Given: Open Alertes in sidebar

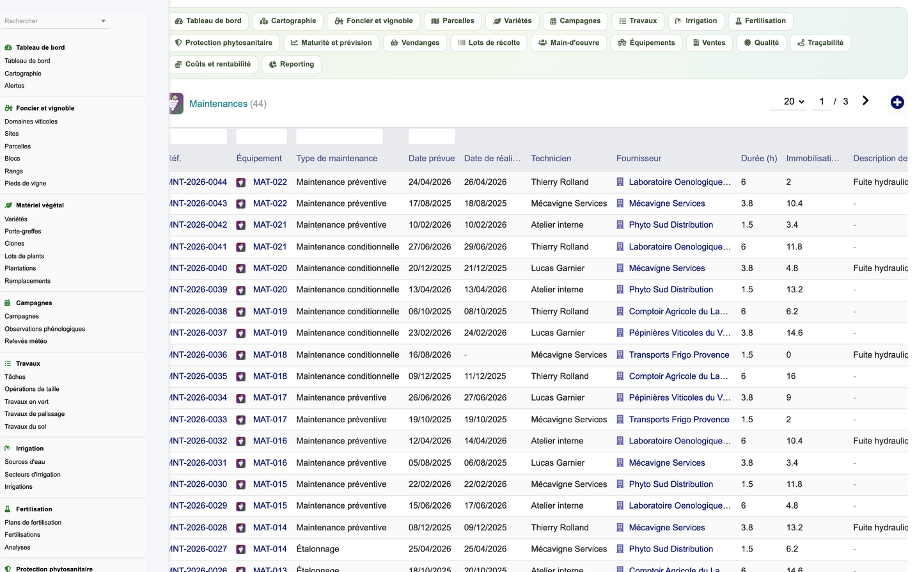Looking at the screenshot, I should [x=14, y=86].
